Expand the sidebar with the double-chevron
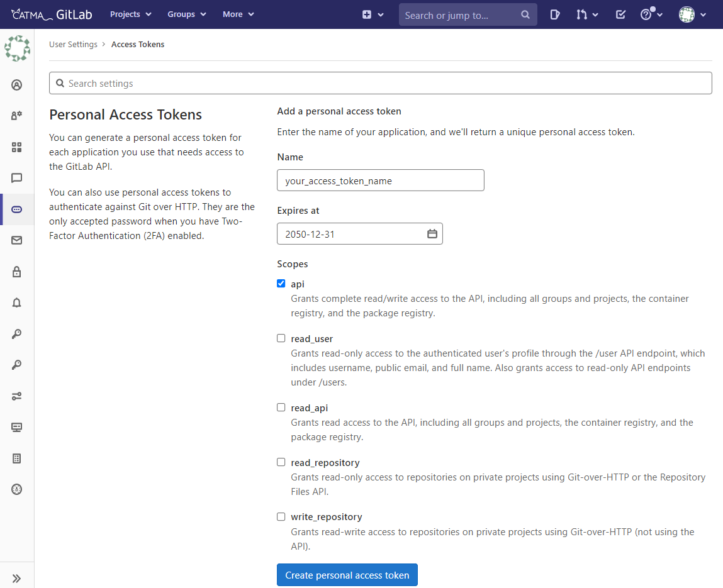Image resolution: width=723 pixels, height=588 pixels. click(x=16, y=579)
